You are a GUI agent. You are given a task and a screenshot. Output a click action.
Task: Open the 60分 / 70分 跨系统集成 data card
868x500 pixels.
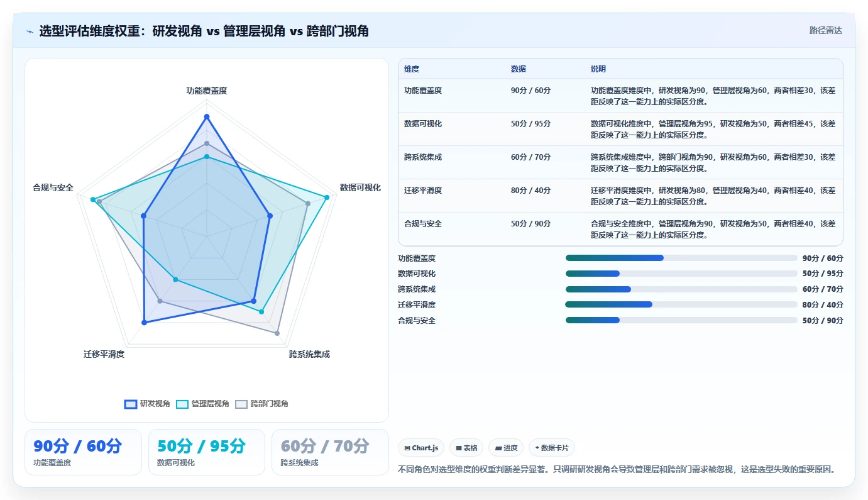pyautogui.click(x=330, y=452)
